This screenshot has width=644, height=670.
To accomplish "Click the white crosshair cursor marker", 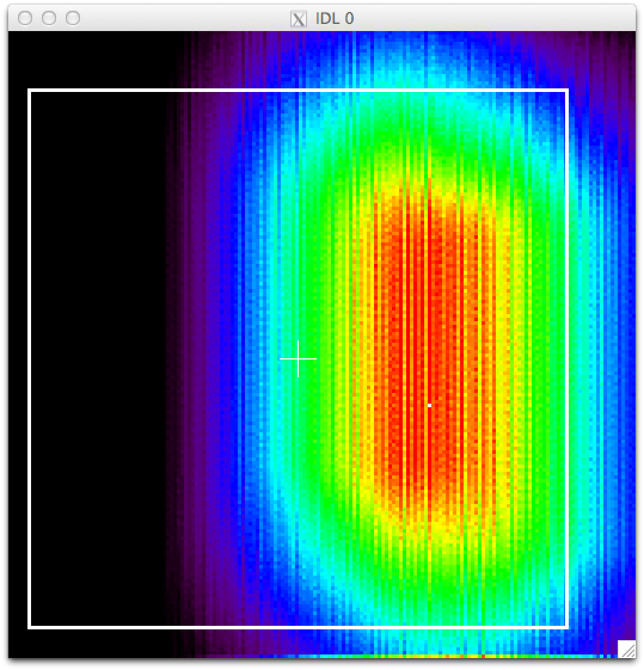I will 298,358.
